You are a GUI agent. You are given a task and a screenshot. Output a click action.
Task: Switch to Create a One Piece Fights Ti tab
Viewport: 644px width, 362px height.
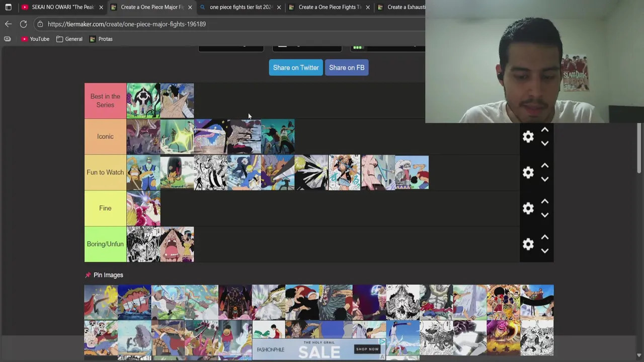pyautogui.click(x=330, y=7)
